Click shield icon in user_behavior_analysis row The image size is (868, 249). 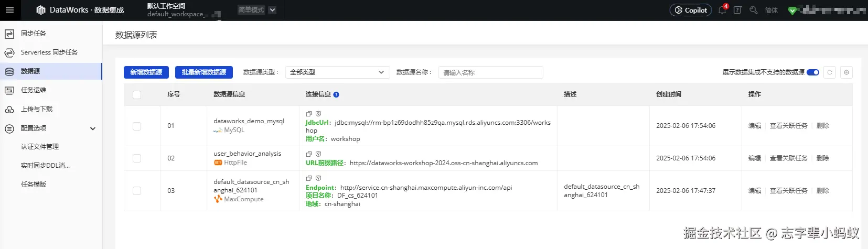click(x=318, y=154)
